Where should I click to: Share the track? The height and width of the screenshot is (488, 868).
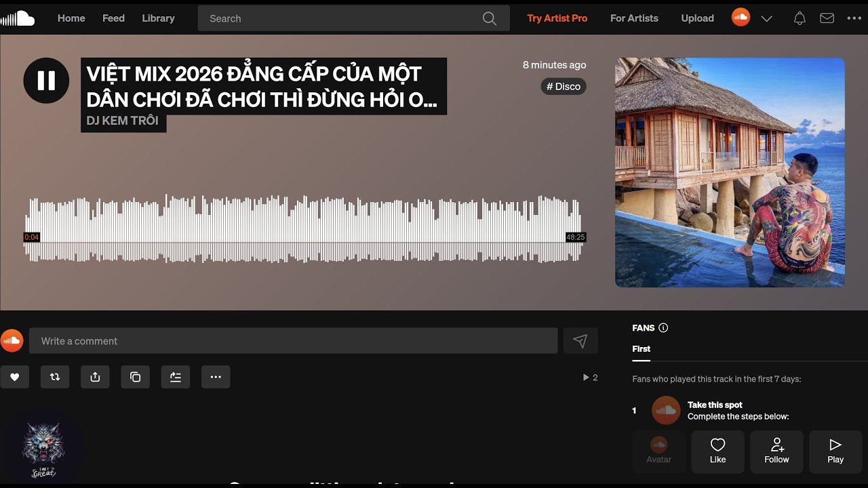(x=95, y=377)
